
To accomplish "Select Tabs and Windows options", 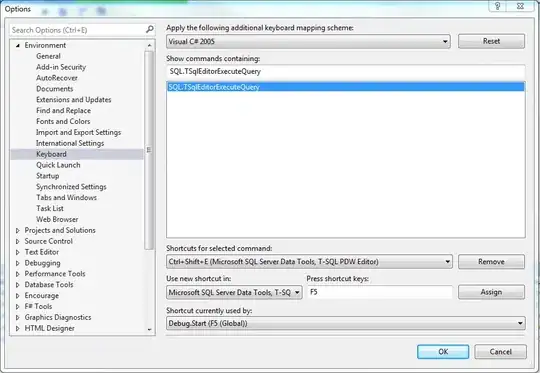I will (66, 197).
